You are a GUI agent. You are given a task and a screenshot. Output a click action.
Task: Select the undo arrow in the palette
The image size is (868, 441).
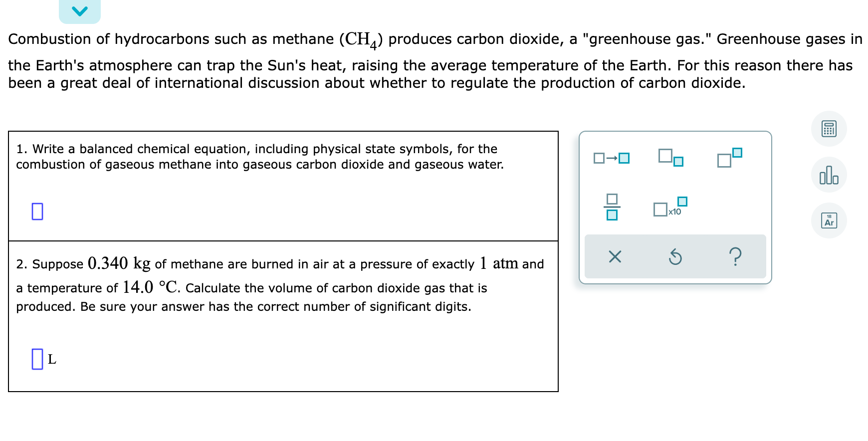[x=676, y=256]
